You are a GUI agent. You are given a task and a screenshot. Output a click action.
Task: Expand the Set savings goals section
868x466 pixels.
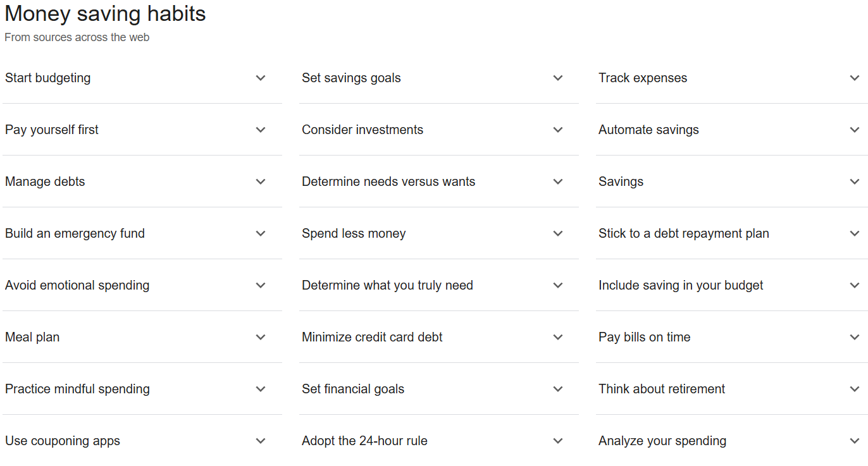pyautogui.click(x=558, y=78)
